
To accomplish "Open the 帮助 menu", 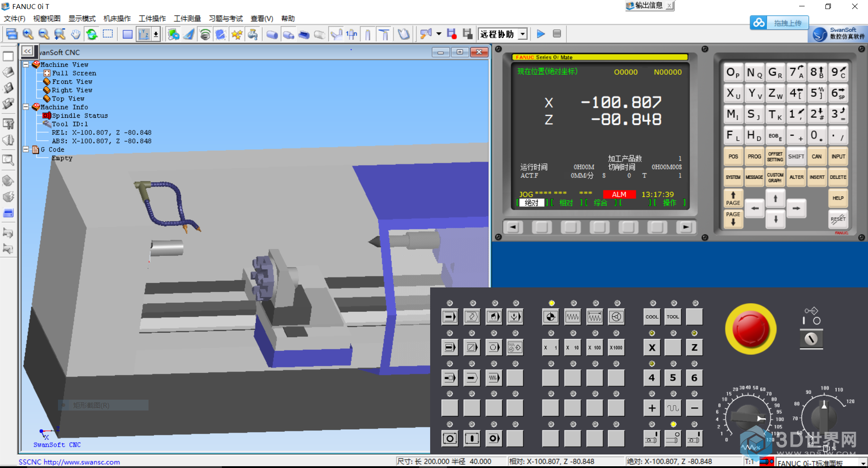I will 288,19.
